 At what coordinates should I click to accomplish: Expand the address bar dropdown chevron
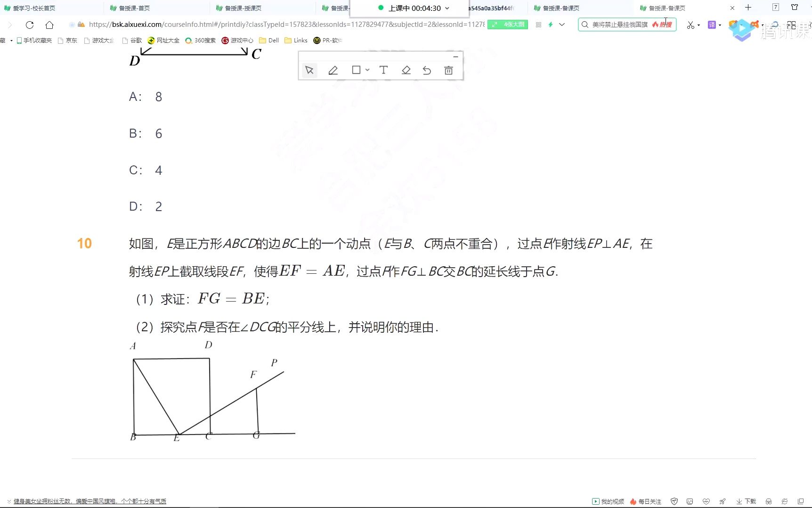(x=562, y=25)
